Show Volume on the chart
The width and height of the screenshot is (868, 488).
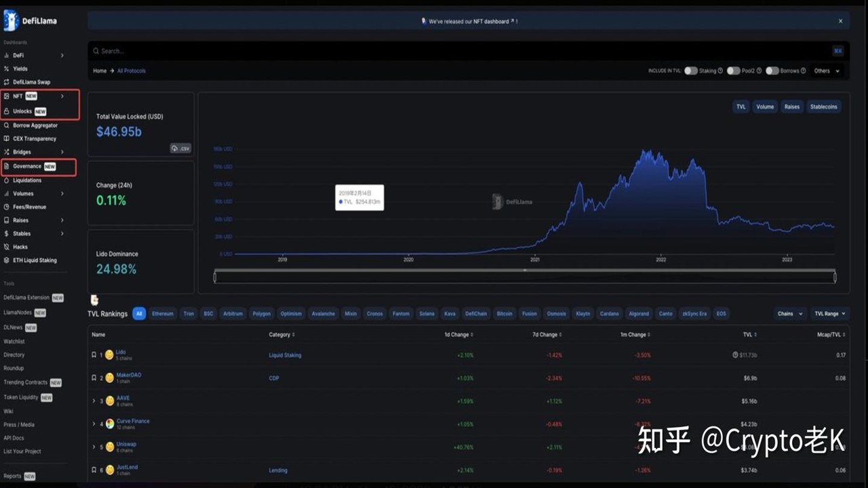pyautogui.click(x=765, y=106)
